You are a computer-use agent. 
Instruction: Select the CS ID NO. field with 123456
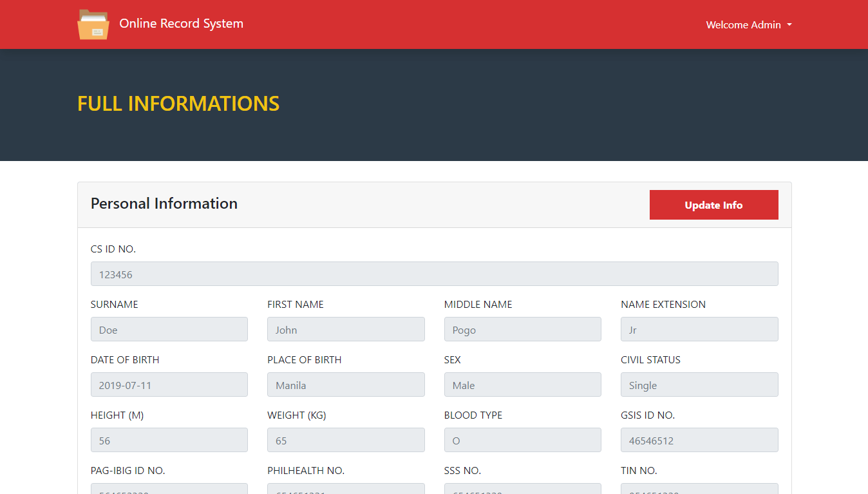tap(434, 274)
